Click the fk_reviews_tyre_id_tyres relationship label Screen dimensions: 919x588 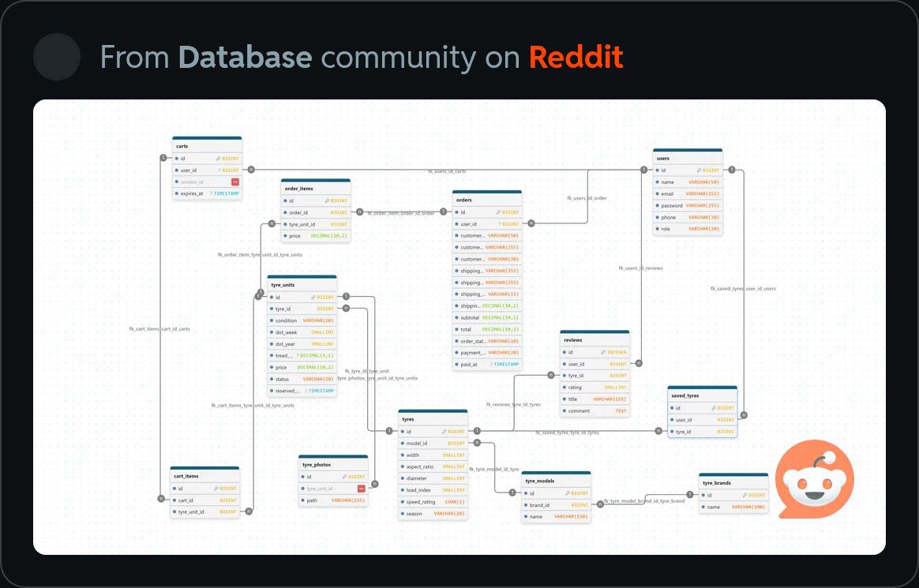coord(513,404)
